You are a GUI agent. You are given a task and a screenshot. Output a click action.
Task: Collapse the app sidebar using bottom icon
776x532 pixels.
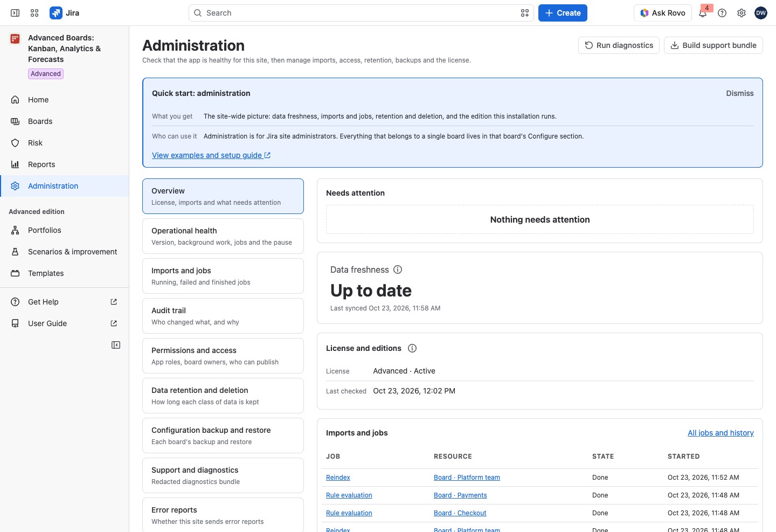(x=116, y=345)
